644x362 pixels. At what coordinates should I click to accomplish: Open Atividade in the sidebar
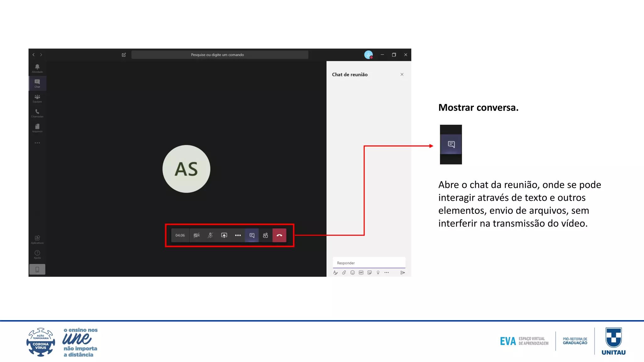[x=37, y=68]
